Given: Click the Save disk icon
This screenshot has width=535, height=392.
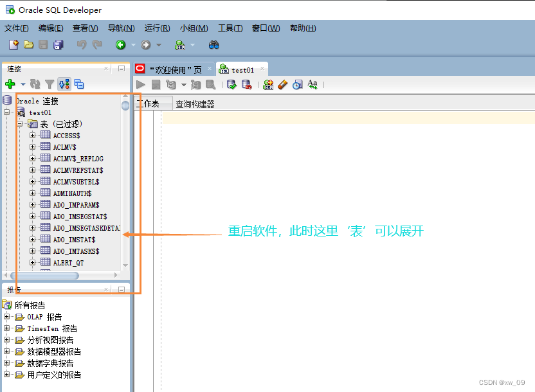Looking at the screenshot, I should coord(43,44).
